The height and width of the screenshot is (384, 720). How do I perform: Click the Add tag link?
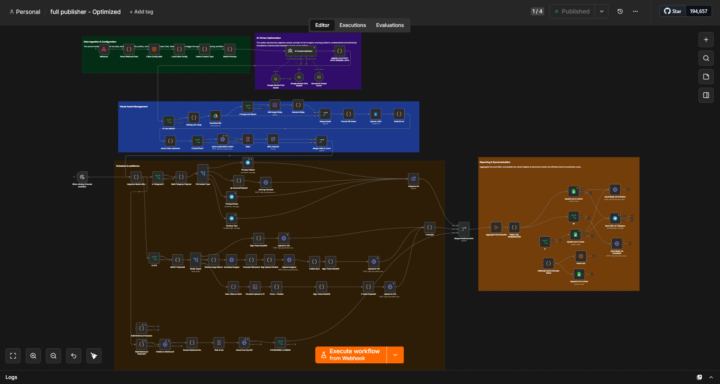[141, 12]
